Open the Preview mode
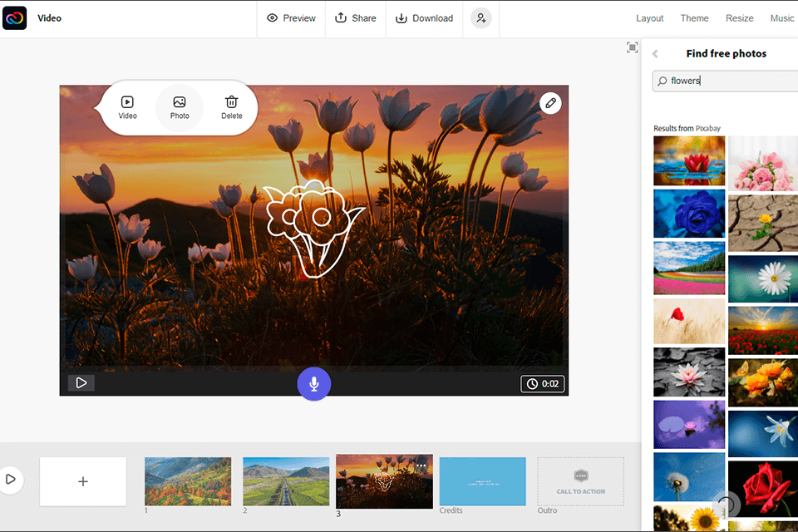 291,18
